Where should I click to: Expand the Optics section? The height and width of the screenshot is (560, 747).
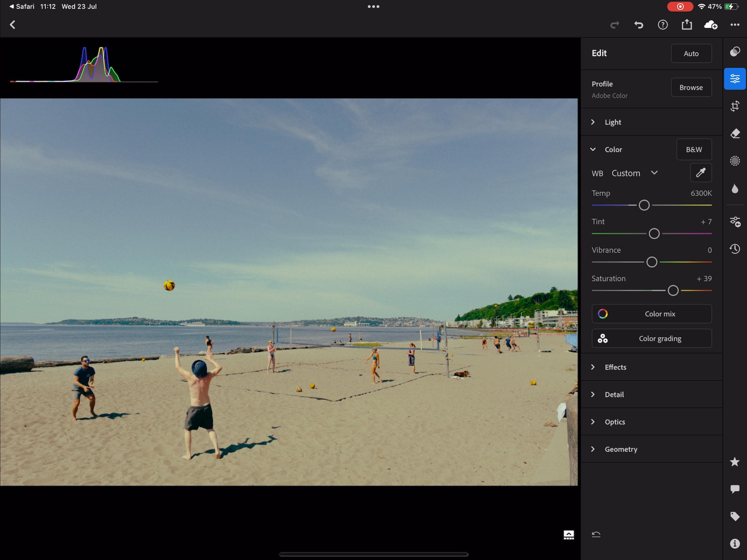tap(651, 422)
